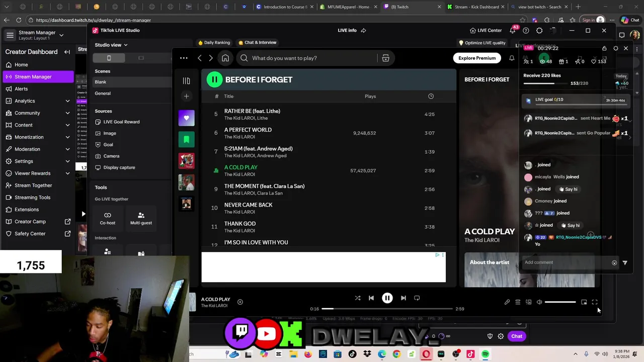Open Spotify three-dot menu

click(184, 58)
